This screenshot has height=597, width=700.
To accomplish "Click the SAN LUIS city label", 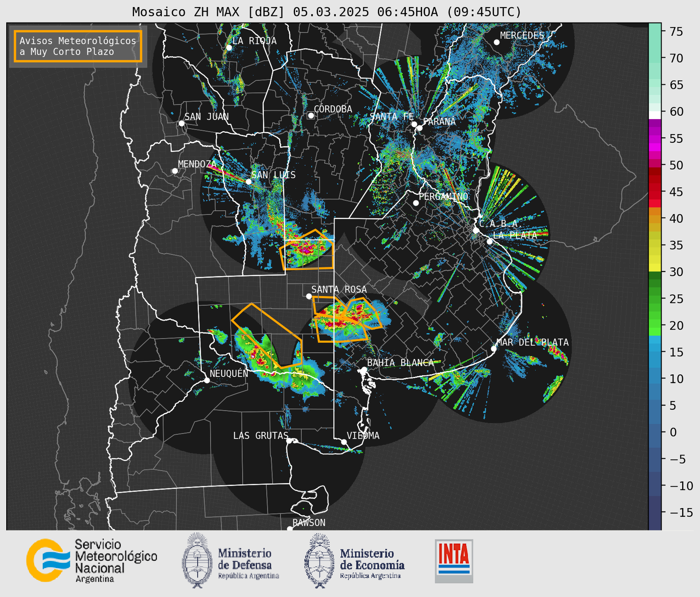I will click(x=273, y=175).
